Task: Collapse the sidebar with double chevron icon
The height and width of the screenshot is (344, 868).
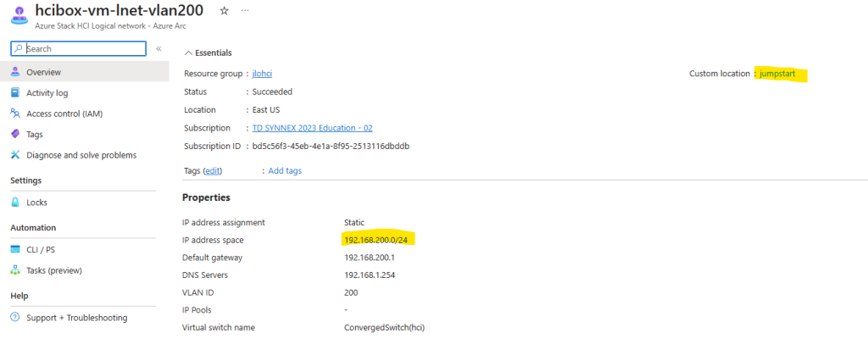Action: coord(159,48)
